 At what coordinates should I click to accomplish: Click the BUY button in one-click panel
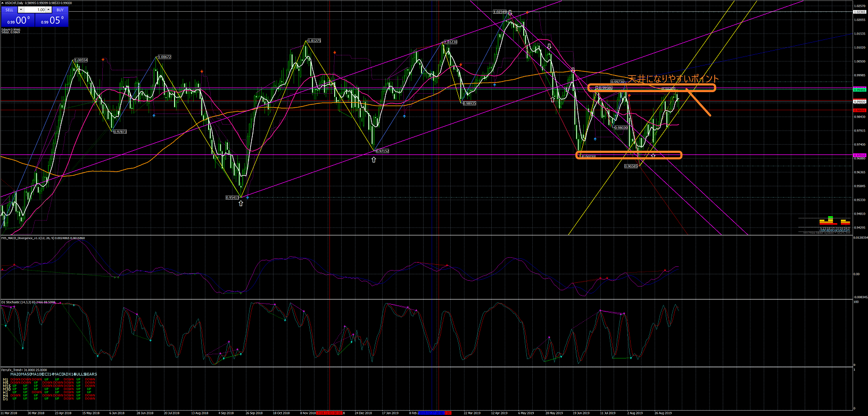click(60, 10)
